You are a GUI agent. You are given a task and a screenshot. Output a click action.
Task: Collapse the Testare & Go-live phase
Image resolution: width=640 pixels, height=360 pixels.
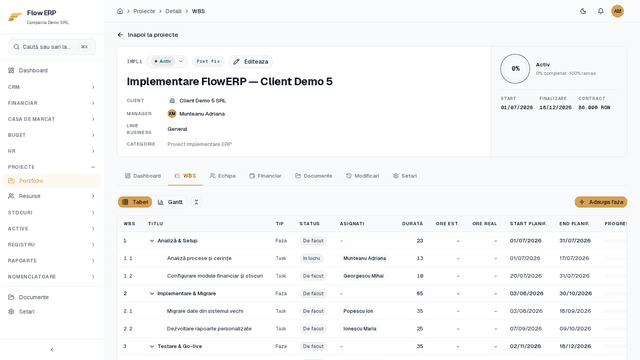click(152, 346)
